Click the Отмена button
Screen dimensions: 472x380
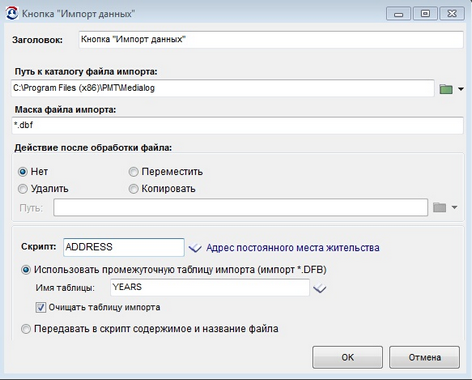(x=424, y=357)
